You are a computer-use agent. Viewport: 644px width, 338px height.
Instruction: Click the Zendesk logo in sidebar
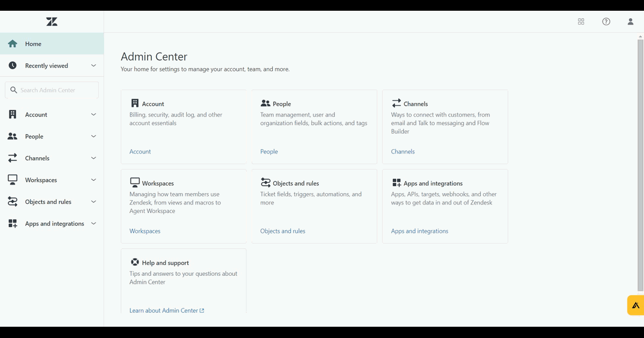(x=52, y=22)
